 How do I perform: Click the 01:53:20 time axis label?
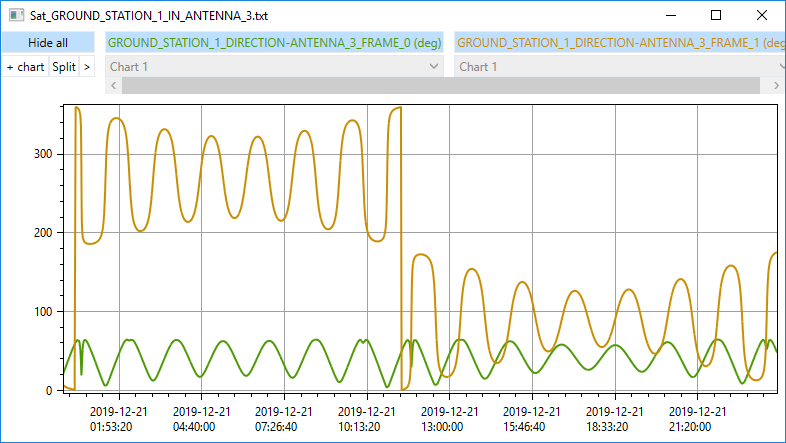119,418
